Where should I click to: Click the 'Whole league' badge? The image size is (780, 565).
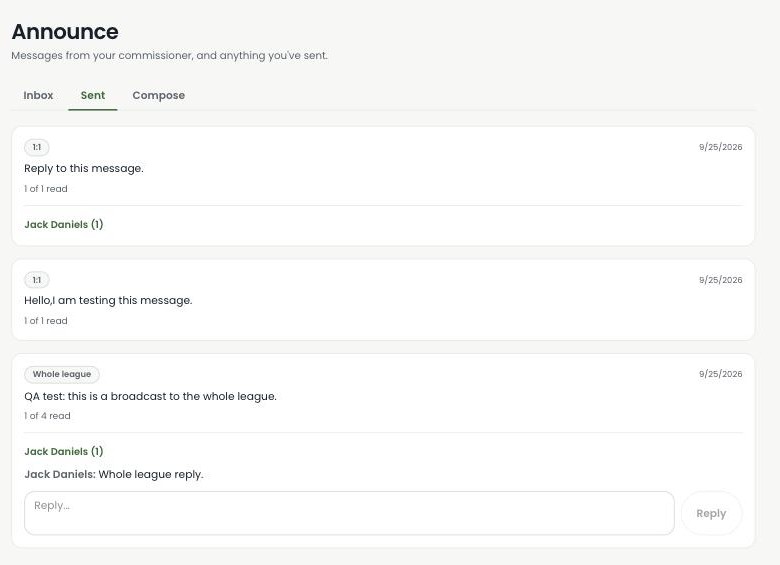pos(62,374)
